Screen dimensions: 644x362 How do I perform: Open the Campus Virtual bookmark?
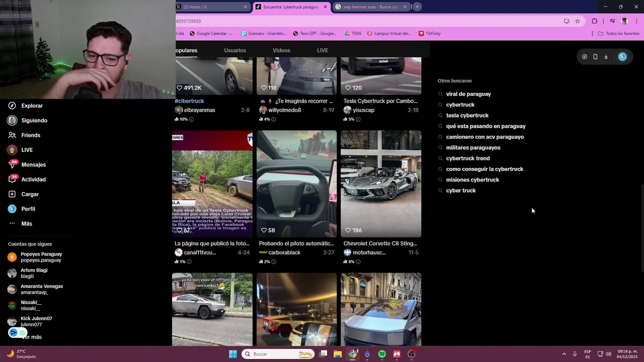[x=388, y=34]
